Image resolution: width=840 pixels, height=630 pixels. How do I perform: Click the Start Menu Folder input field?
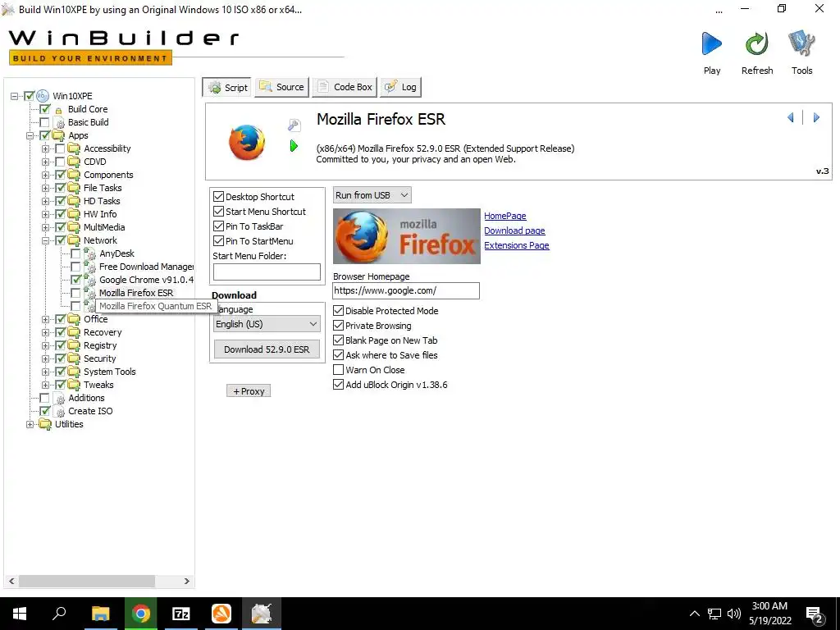267,272
